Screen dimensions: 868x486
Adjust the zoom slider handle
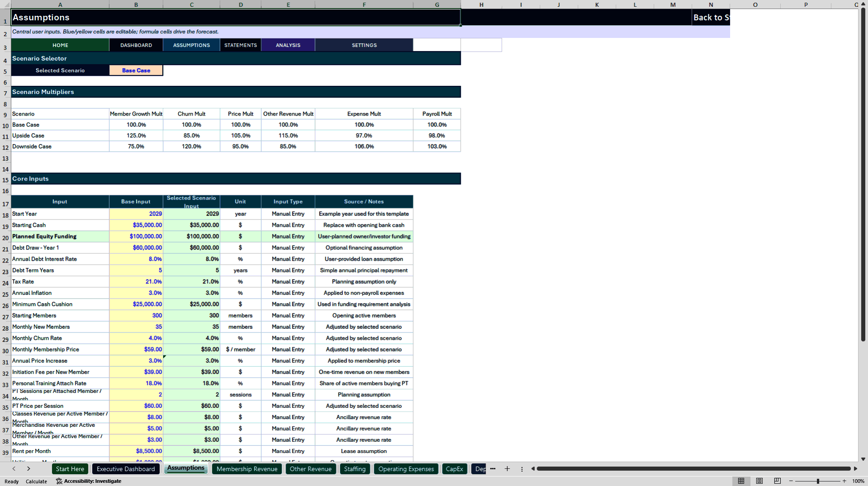point(818,481)
